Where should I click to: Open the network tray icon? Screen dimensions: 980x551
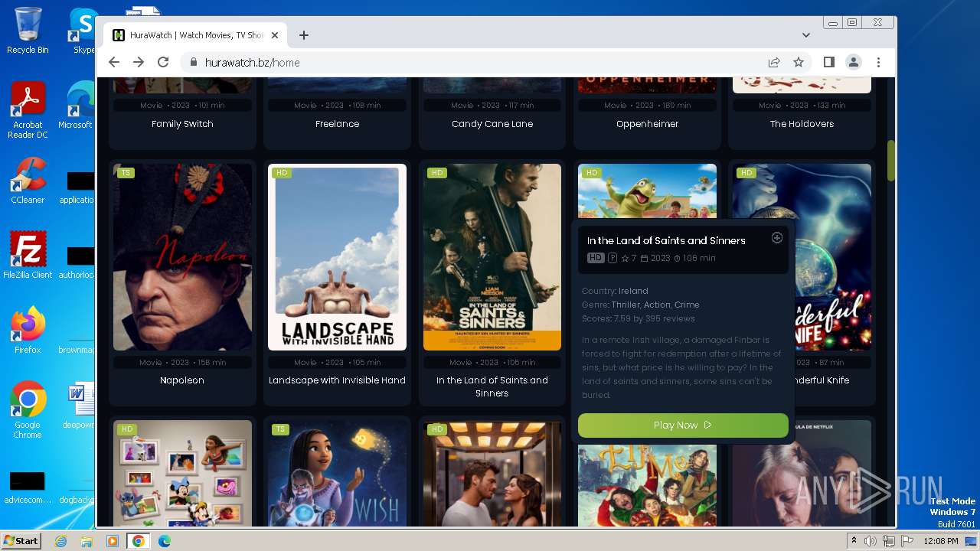888,541
